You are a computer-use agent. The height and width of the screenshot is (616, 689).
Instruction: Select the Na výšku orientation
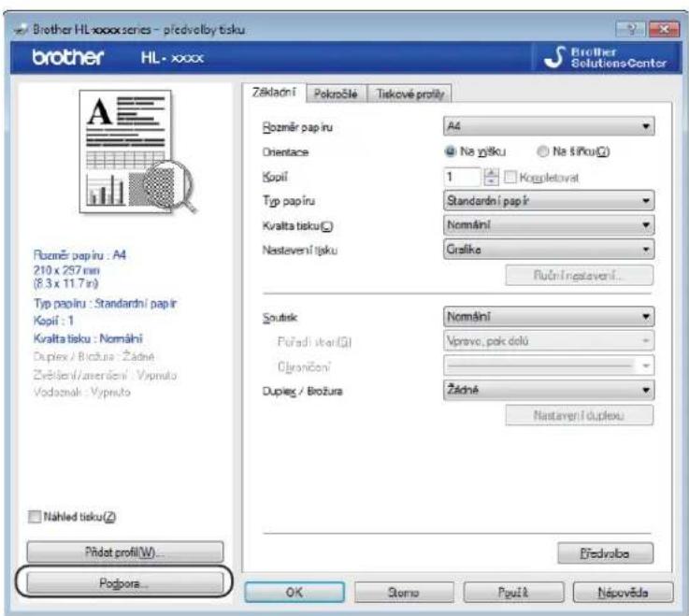(475, 151)
